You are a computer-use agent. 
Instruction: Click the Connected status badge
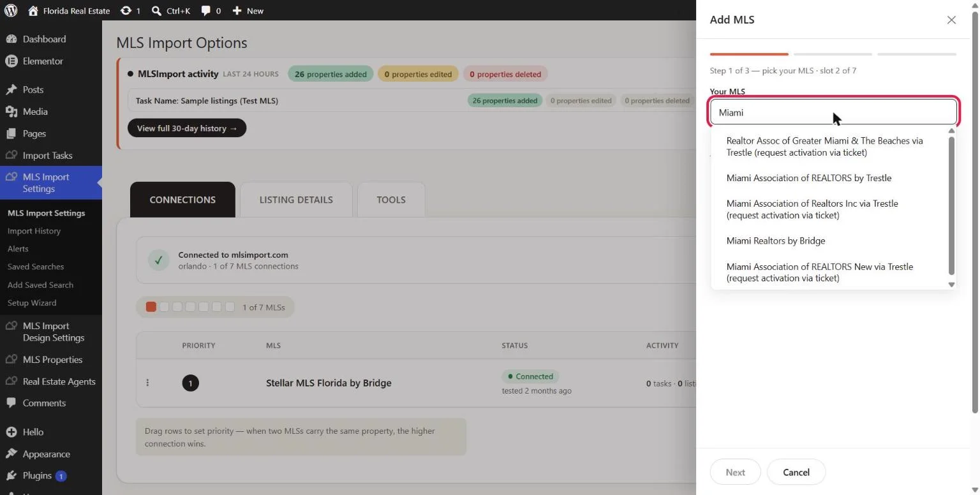point(530,376)
